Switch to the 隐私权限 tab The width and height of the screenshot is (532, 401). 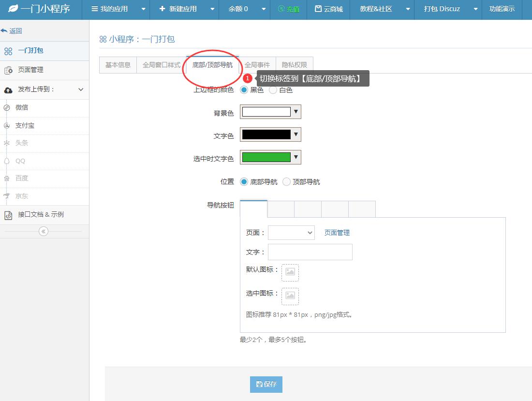[x=294, y=65]
